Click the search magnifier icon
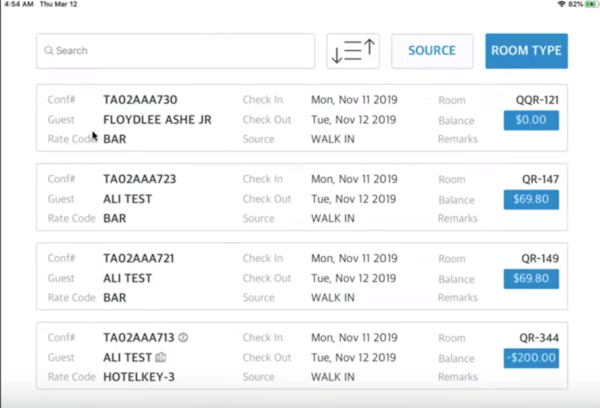Viewport: 600px width, 408px height. point(48,51)
